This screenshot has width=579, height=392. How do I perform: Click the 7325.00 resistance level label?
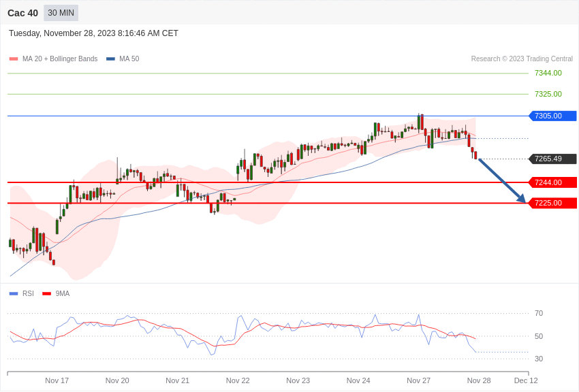tap(548, 94)
